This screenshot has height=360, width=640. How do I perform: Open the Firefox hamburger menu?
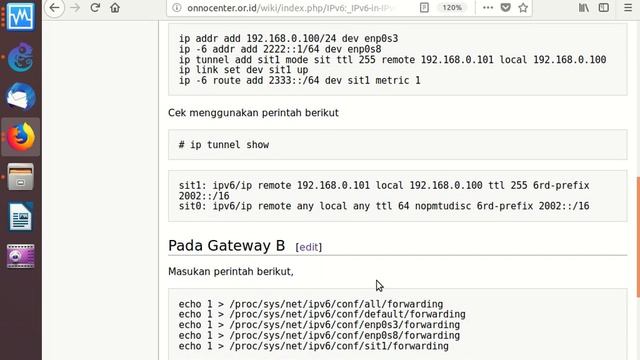point(628,8)
